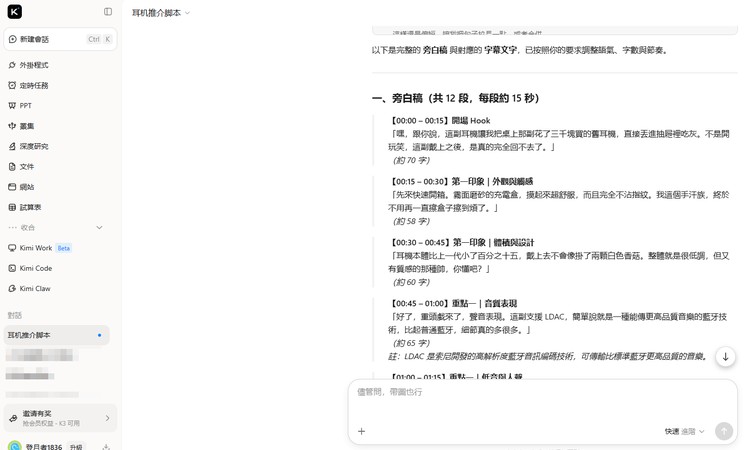Click the 【00:00 – 00:15】開場 Hook line
The image size is (747, 450).
pos(440,120)
